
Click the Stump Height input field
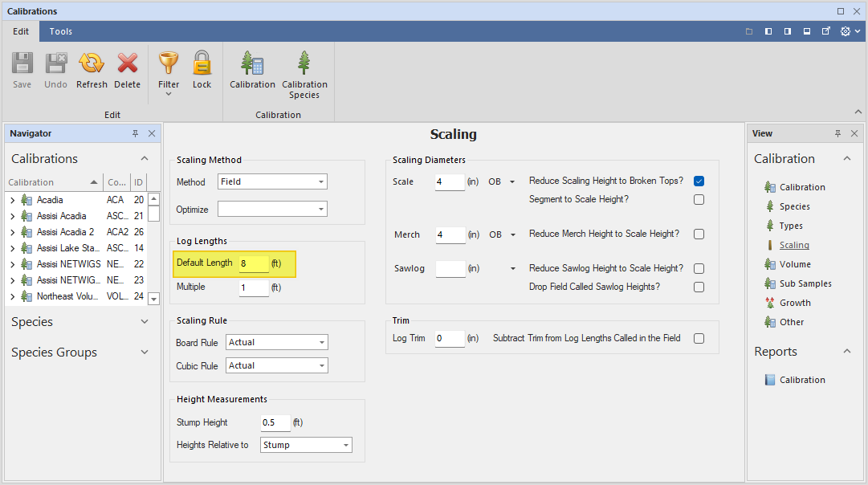(x=275, y=422)
